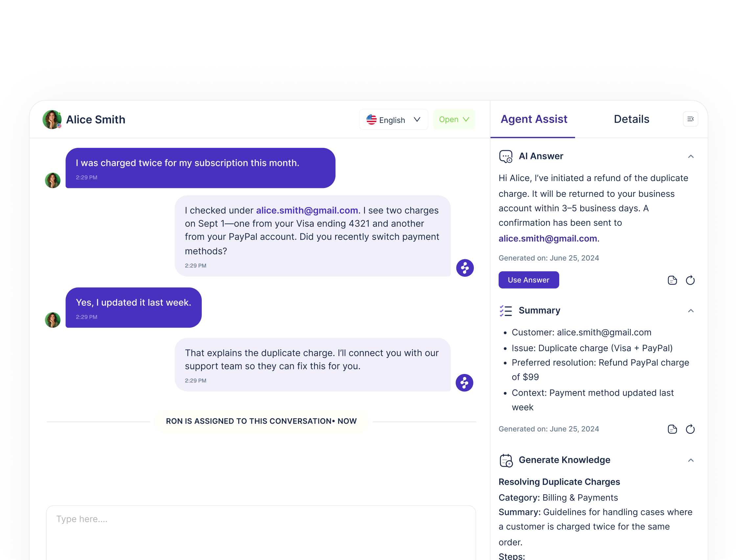Viewport: 736px width, 560px height.
Task: Click the Type here message input
Action: point(261,530)
